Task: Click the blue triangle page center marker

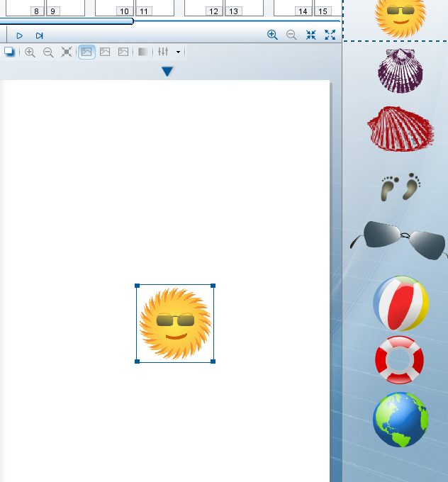Action: (167, 72)
